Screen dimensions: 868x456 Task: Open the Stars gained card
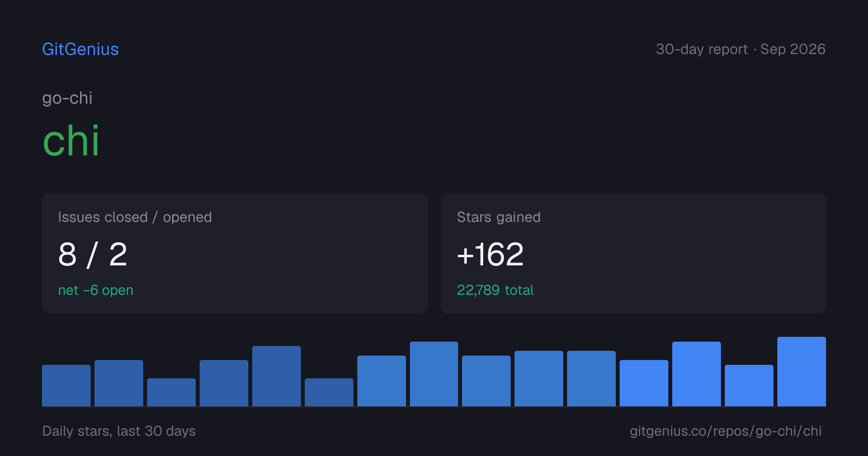[x=633, y=253]
